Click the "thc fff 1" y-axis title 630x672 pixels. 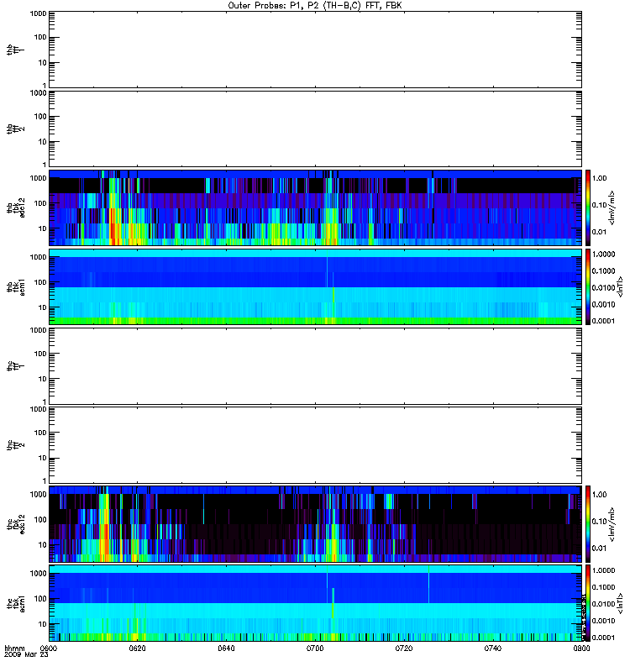(15, 366)
